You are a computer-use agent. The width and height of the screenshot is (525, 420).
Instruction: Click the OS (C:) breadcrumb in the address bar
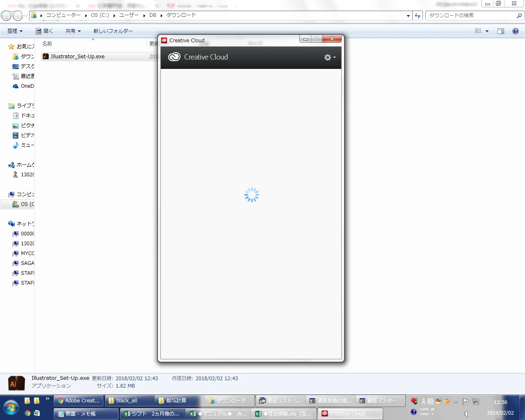click(100, 15)
